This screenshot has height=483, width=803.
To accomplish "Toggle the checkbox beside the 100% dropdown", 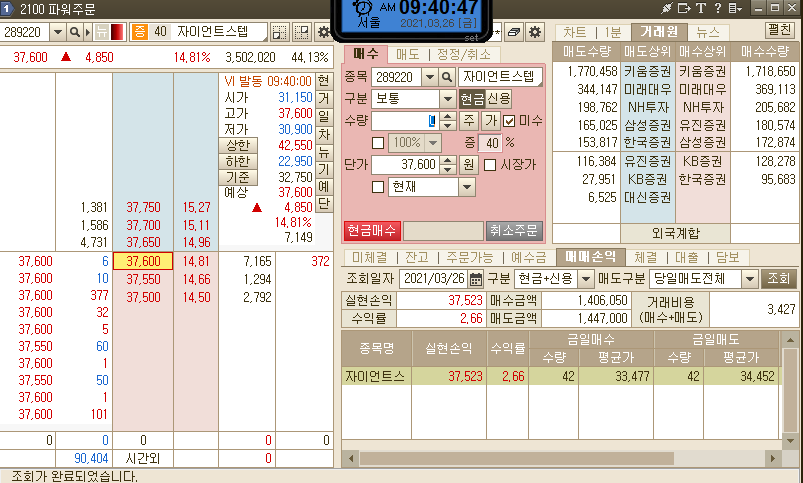I will [378, 143].
